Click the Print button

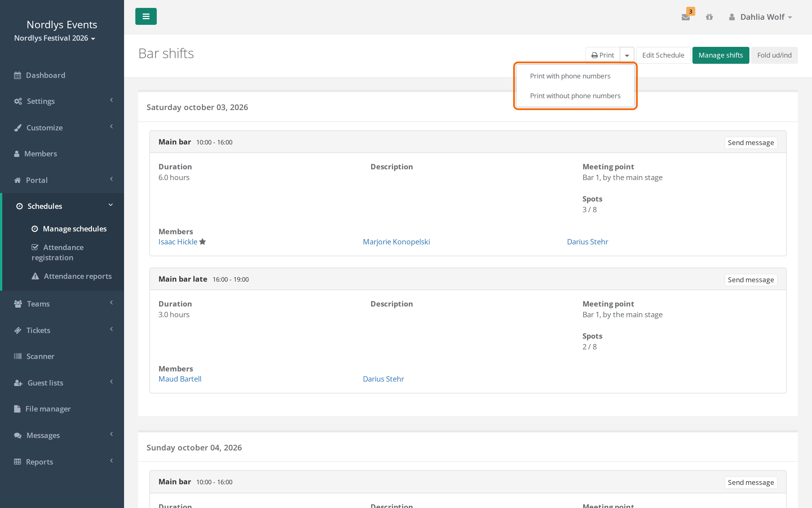[x=603, y=55]
